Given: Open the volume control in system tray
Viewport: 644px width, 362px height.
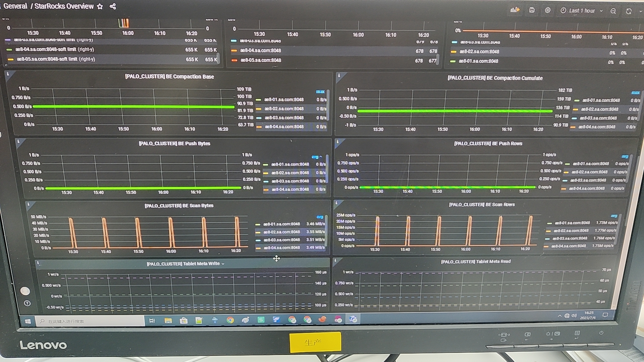Looking at the screenshot, I should pos(574,316).
